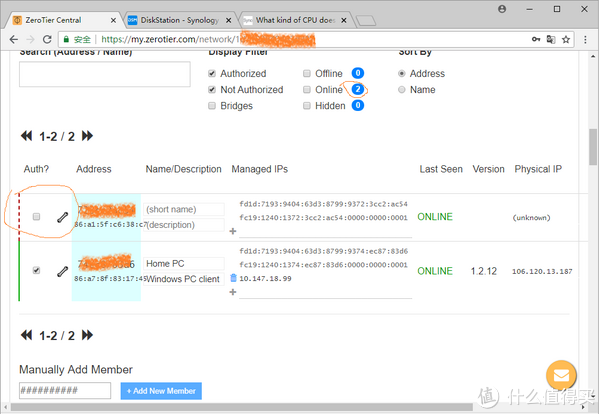
Task: Close the What kind of CPU tab
Action: [344, 20]
